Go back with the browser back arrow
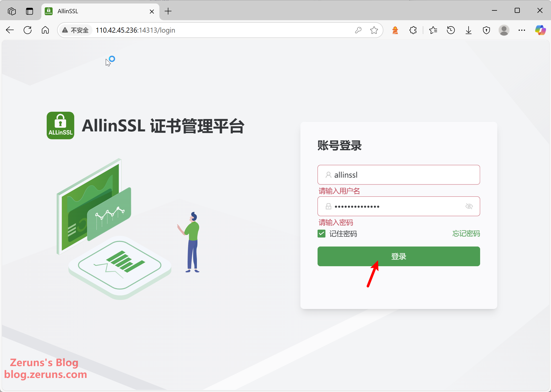 pos(10,30)
